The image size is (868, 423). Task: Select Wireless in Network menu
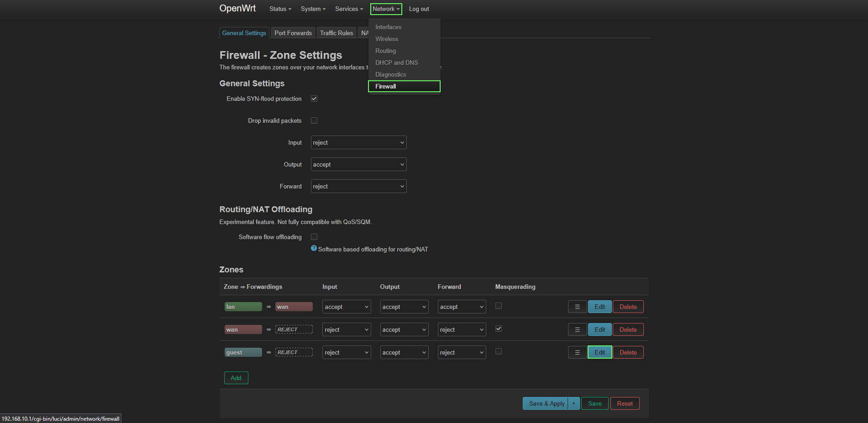tap(404, 39)
